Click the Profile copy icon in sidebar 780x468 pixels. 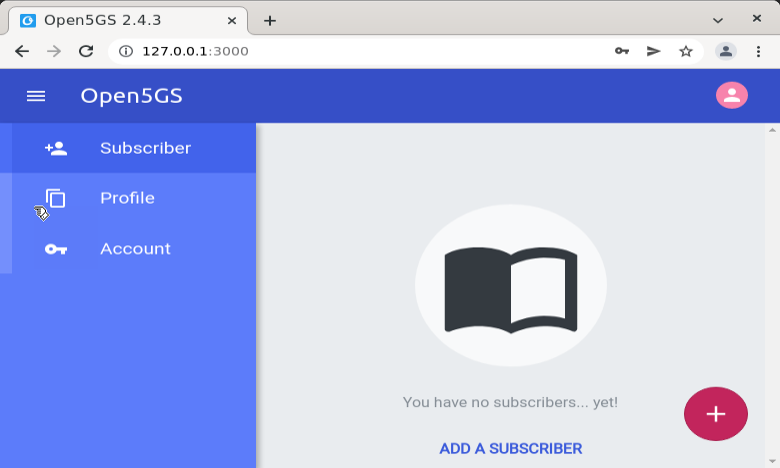(56, 198)
